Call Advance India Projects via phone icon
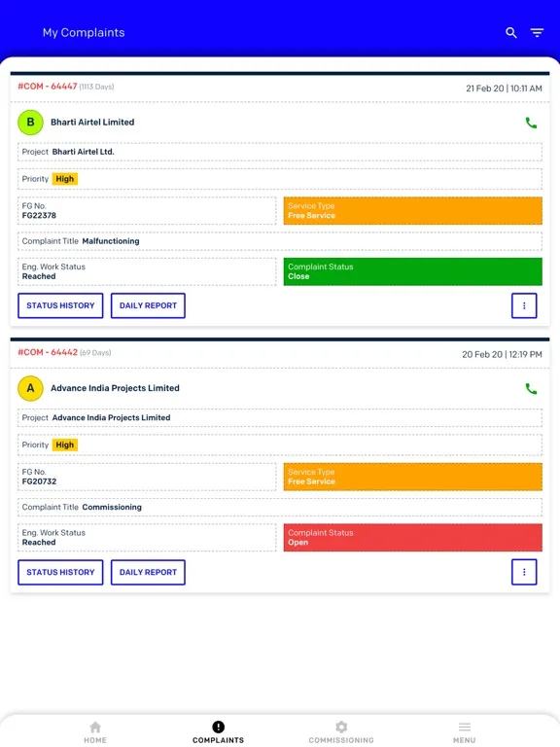This screenshot has height=747, width=560. coord(531,389)
